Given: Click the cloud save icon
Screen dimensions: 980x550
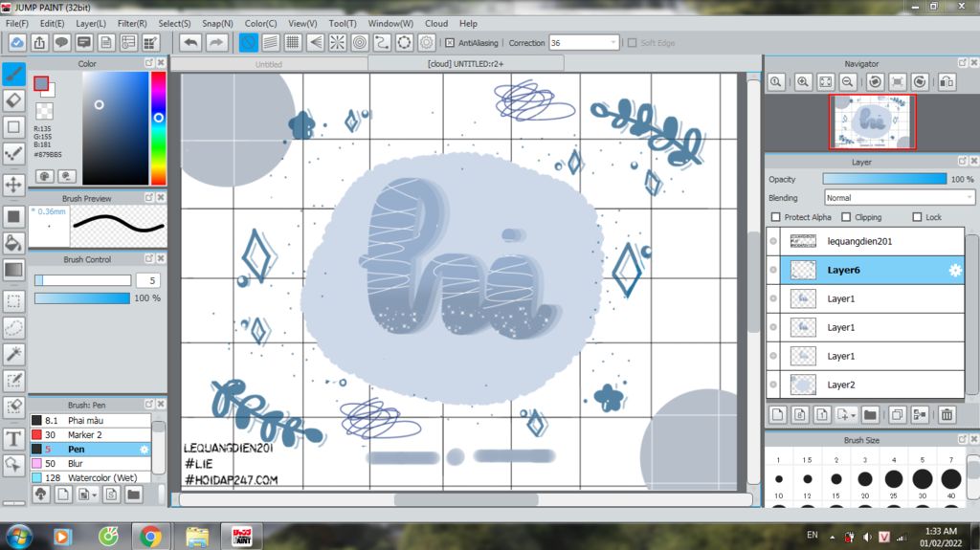Looking at the screenshot, I should [17, 42].
